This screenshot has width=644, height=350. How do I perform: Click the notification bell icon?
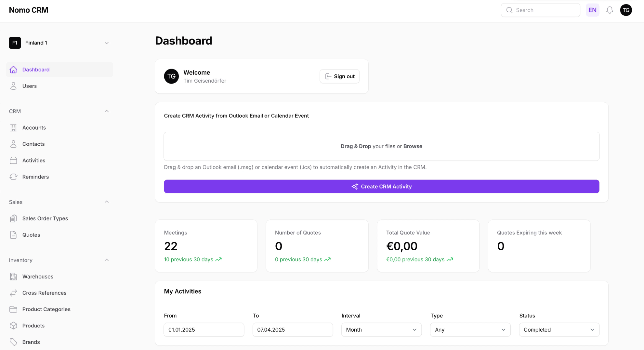[610, 10]
